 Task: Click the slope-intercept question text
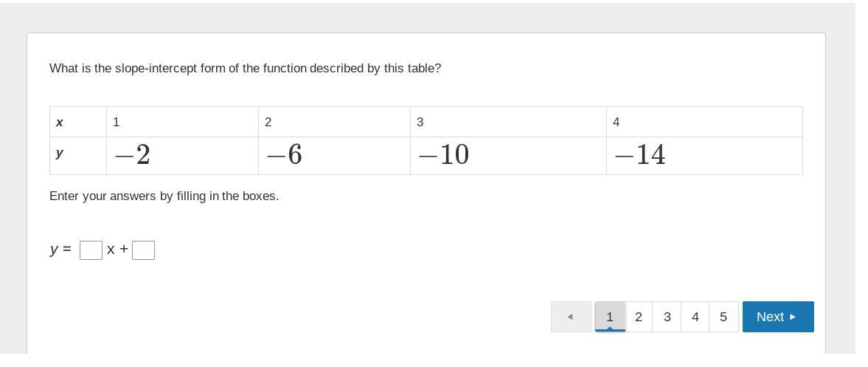[x=245, y=68]
